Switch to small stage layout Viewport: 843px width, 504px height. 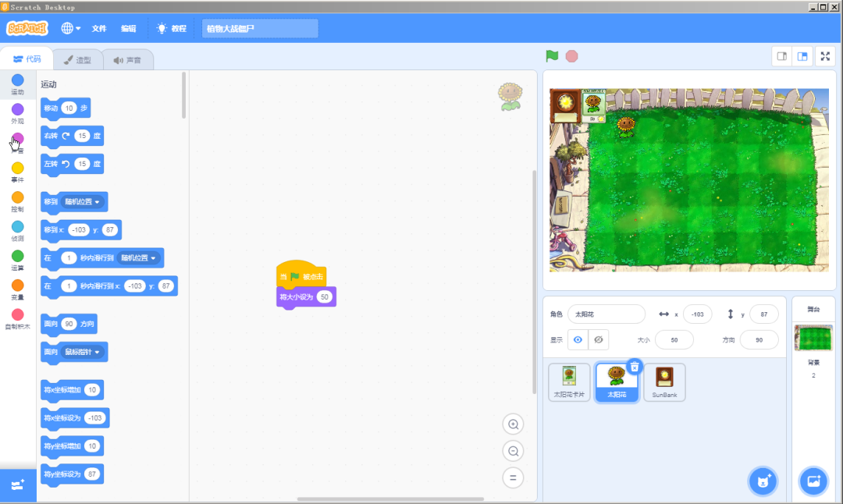(781, 56)
